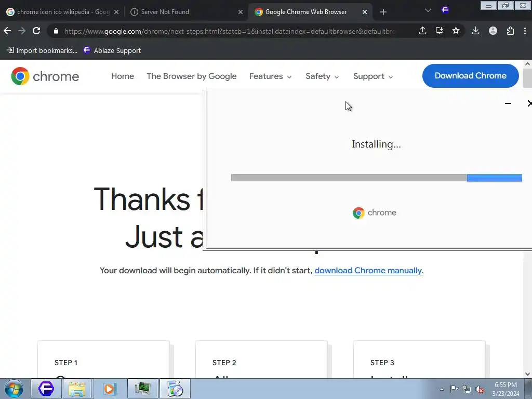Click the Download Chrome button
The height and width of the screenshot is (399, 532).
[470, 76]
